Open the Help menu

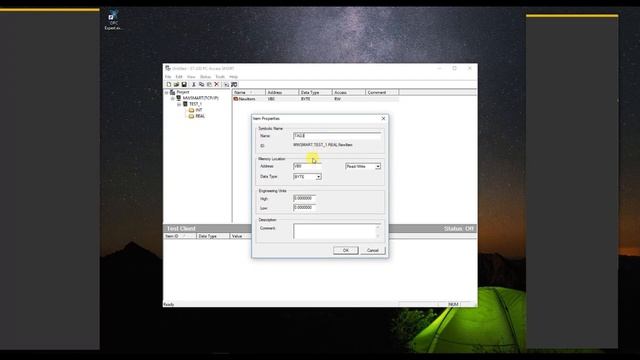[x=233, y=77]
